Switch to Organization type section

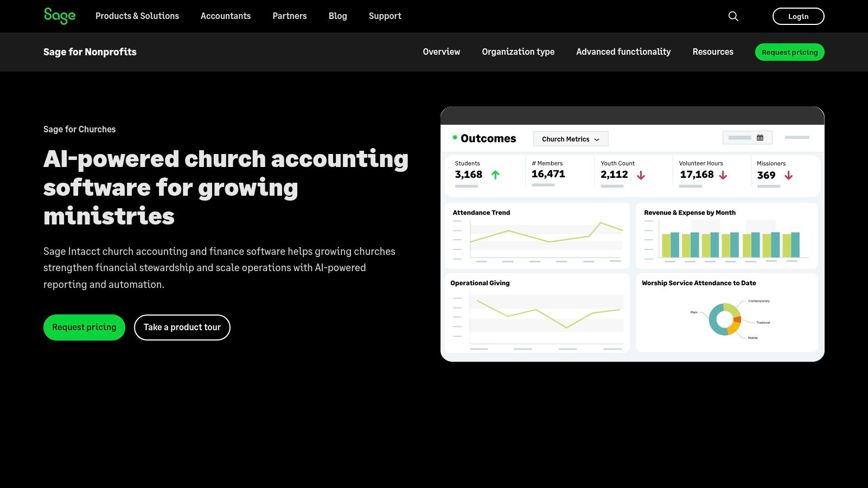pos(518,52)
